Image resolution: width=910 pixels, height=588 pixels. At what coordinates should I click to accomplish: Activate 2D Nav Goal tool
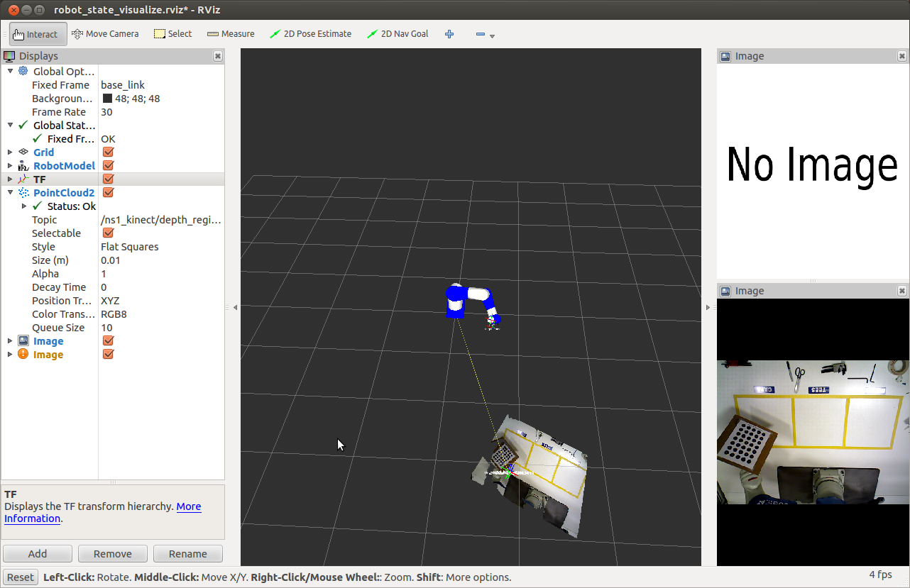click(x=398, y=34)
